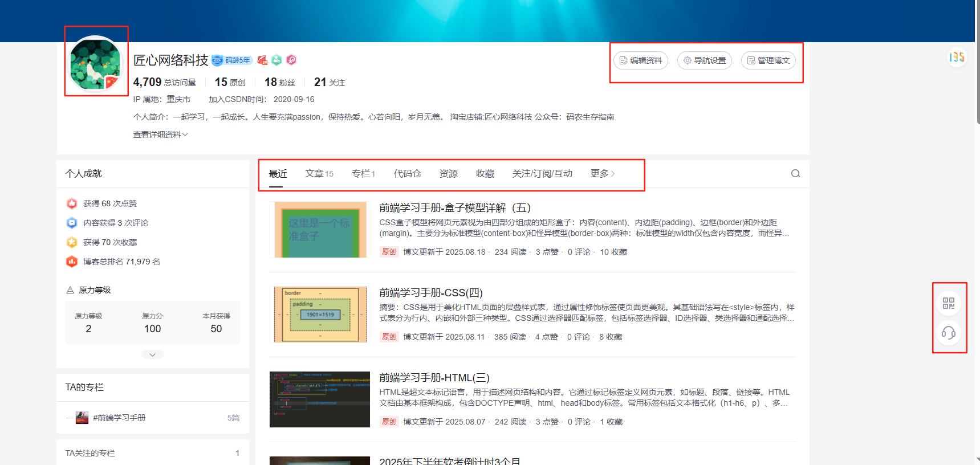Select the 最近 tab
Screen dimensions: 980x465
point(278,174)
